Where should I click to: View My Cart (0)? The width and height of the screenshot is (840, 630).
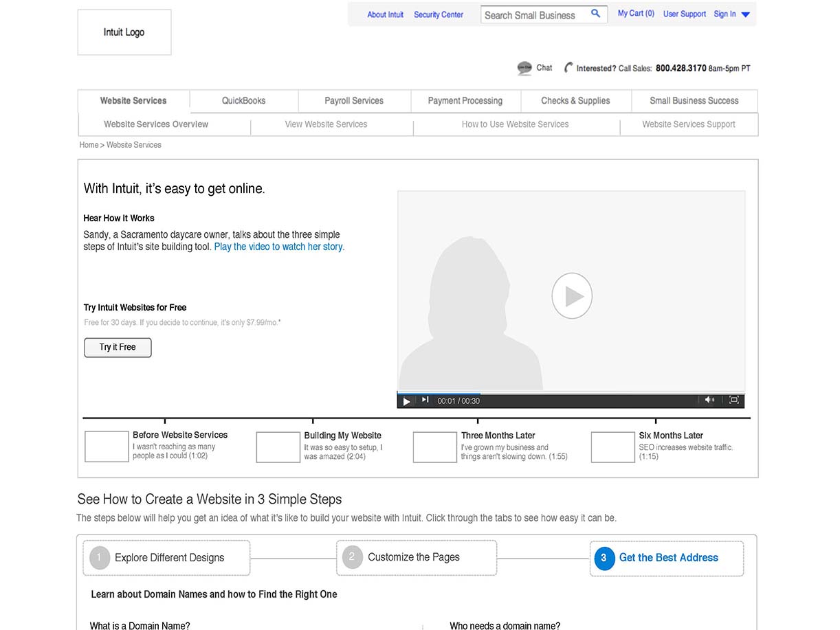[x=636, y=14]
